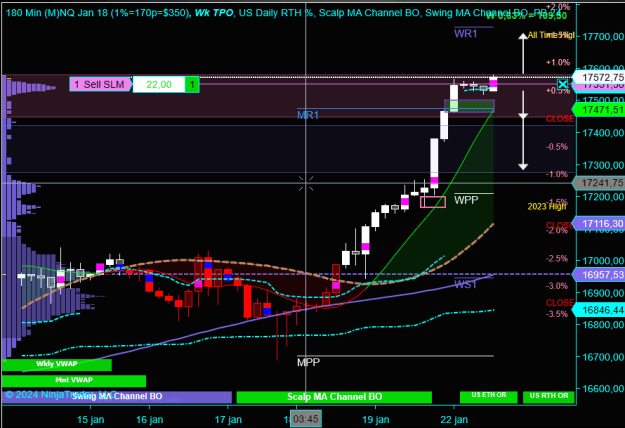The height and width of the screenshot is (428, 625).
Task: Click the 16800,00 price axis label
Action: point(603,325)
